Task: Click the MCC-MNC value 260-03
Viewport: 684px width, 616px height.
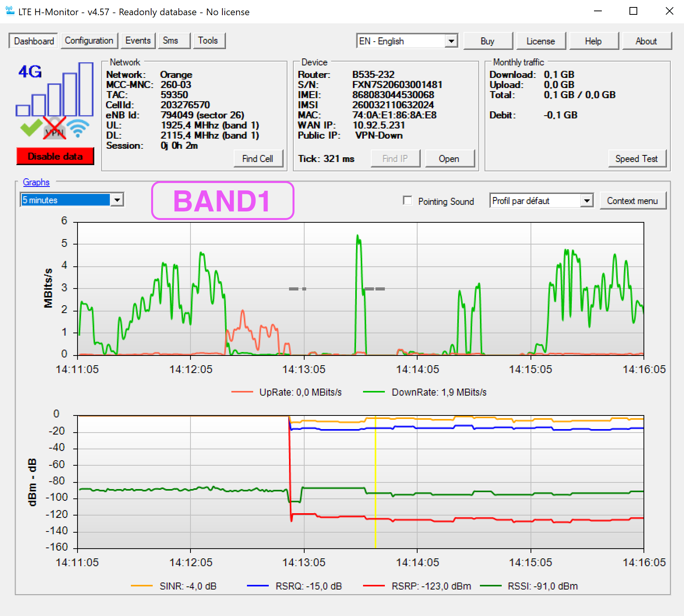Action: pos(176,84)
